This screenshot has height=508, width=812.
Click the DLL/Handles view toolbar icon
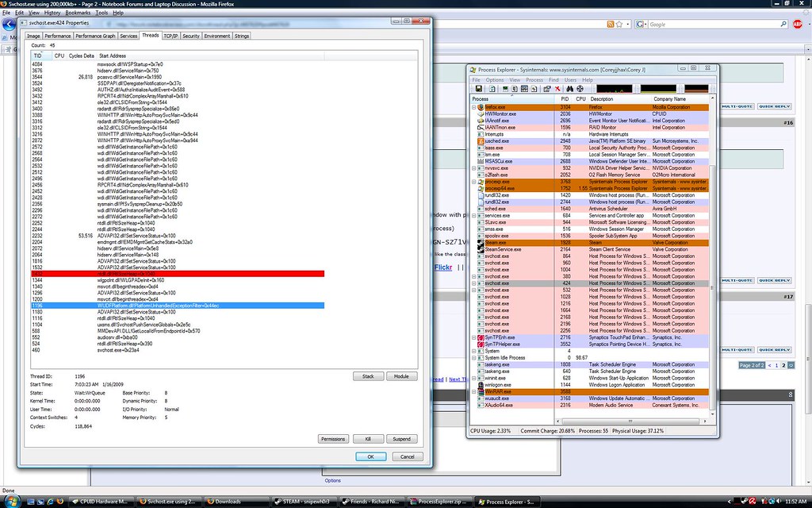tap(534, 89)
